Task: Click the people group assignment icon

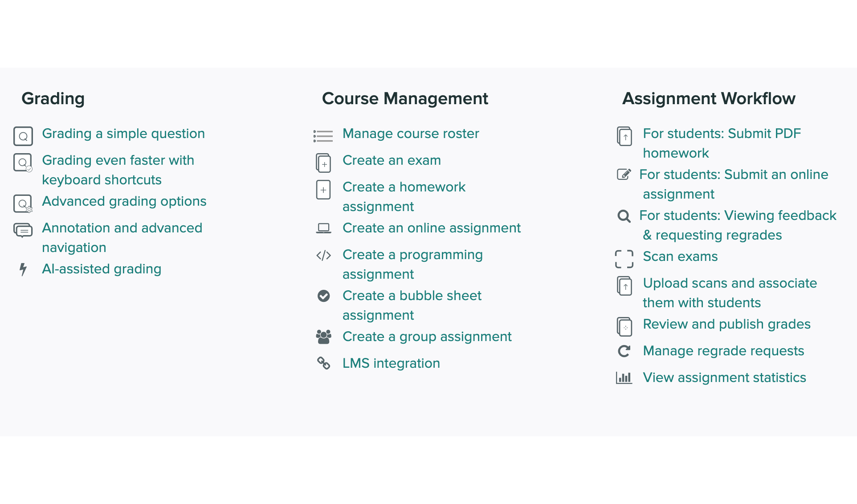Action: click(323, 337)
